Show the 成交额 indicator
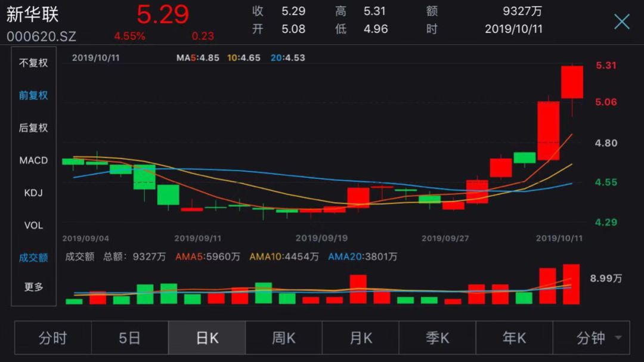Screen dimensions: 644x362 pyautogui.click(x=33, y=258)
